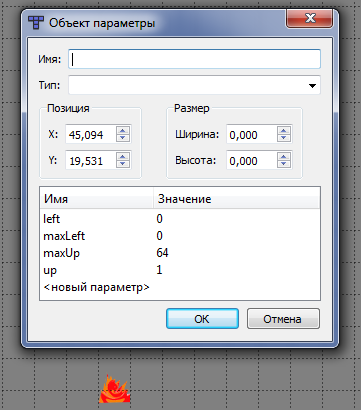Click the value 0 of maxLeft
The image size is (361, 410).
(x=159, y=236)
